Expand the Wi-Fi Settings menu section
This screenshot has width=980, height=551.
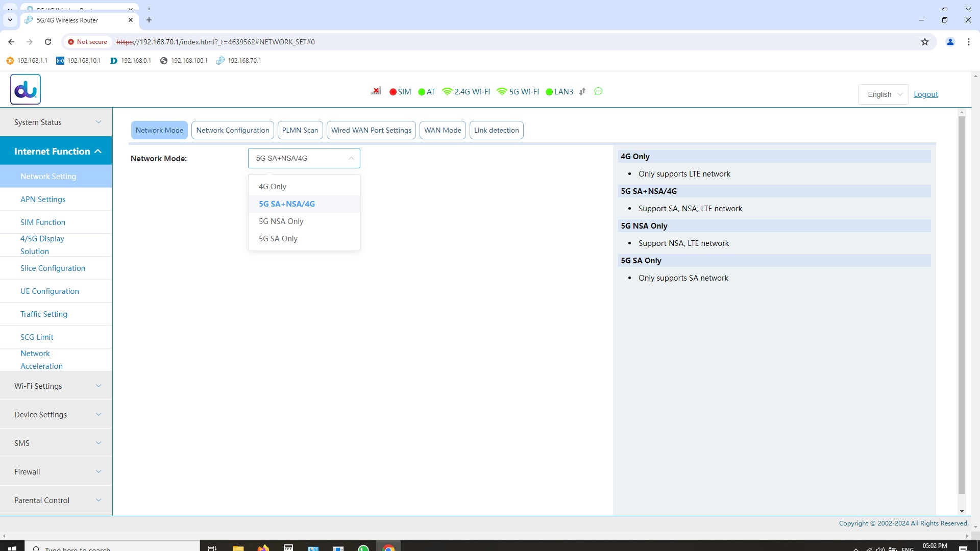pyautogui.click(x=56, y=386)
